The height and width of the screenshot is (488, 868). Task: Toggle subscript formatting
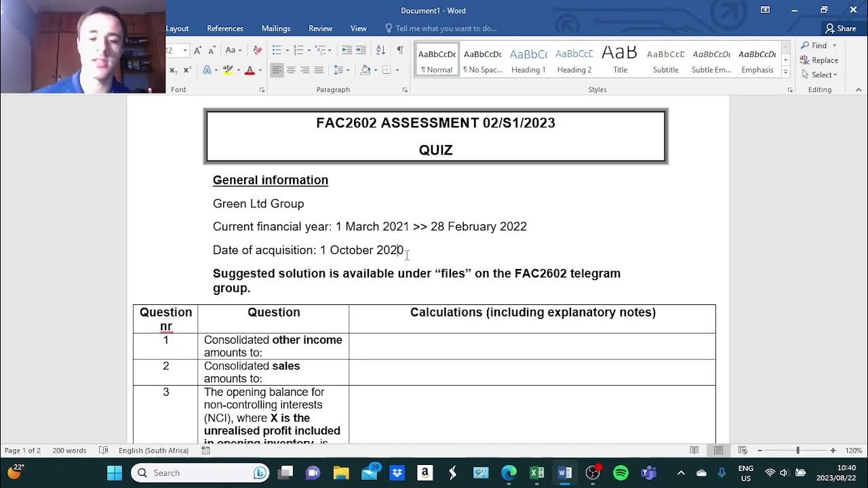pos(173,70)
